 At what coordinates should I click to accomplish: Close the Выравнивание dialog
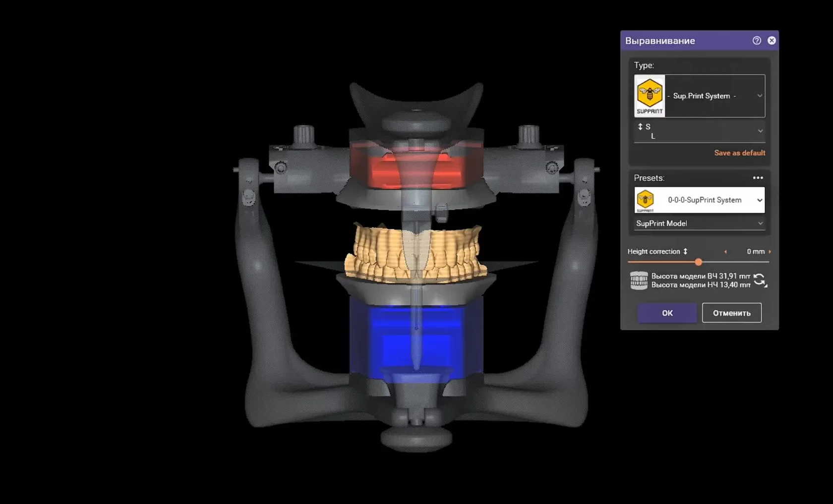click(772, 41)
